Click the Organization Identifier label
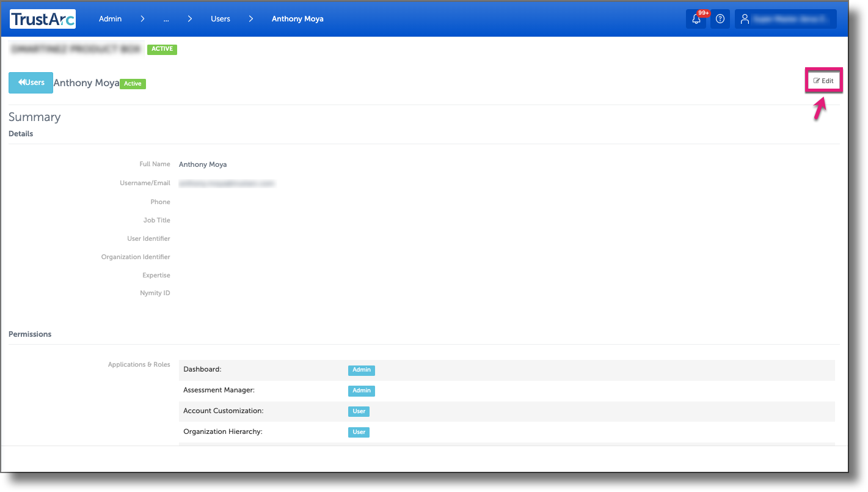 coord(136,257)
